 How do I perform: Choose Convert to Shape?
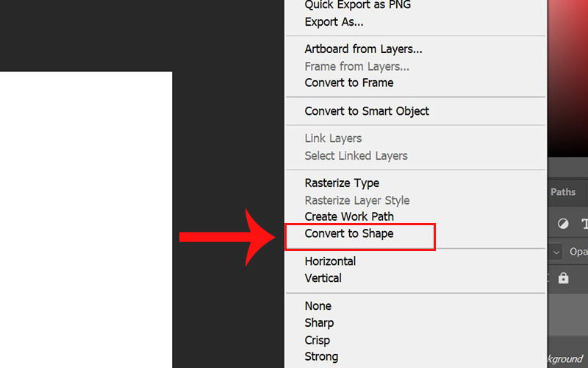coord(349,233)
